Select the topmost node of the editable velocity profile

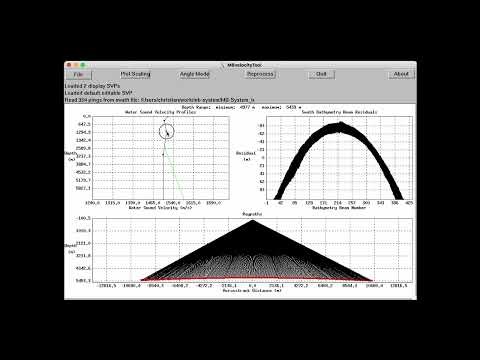click(x=164, y=120)
